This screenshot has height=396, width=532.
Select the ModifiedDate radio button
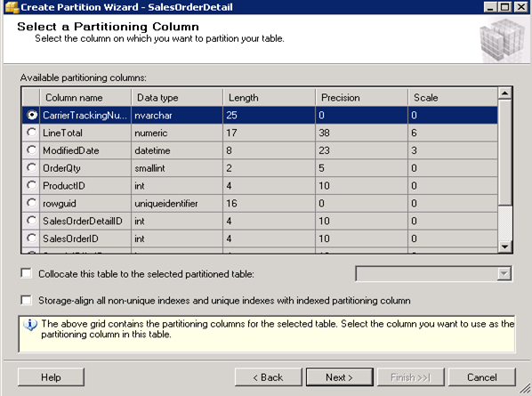click(31, 150)
